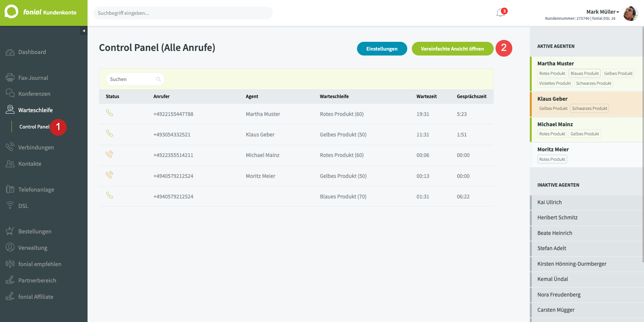
Task: Click Vereinfachte Ansicht öffnen button
Action: (x=453, y=49)
